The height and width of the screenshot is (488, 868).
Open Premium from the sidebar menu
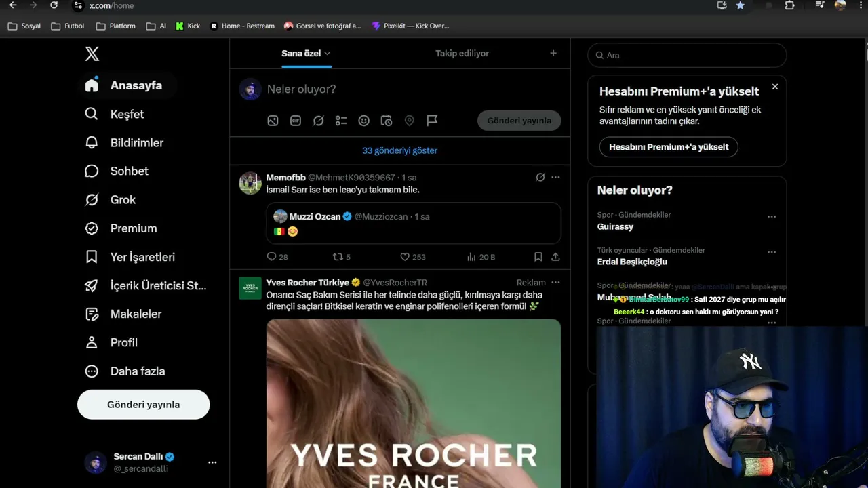pos(121,228)
